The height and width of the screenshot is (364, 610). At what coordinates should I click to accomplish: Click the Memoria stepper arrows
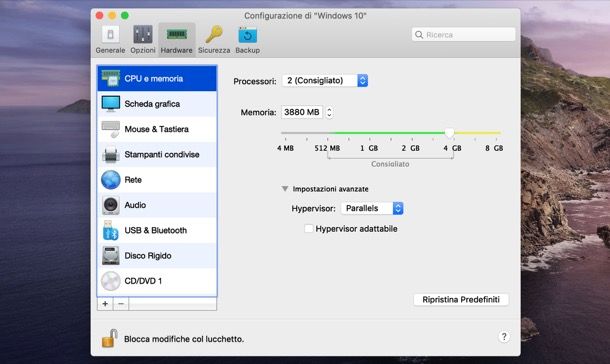[x=329, y=112]
